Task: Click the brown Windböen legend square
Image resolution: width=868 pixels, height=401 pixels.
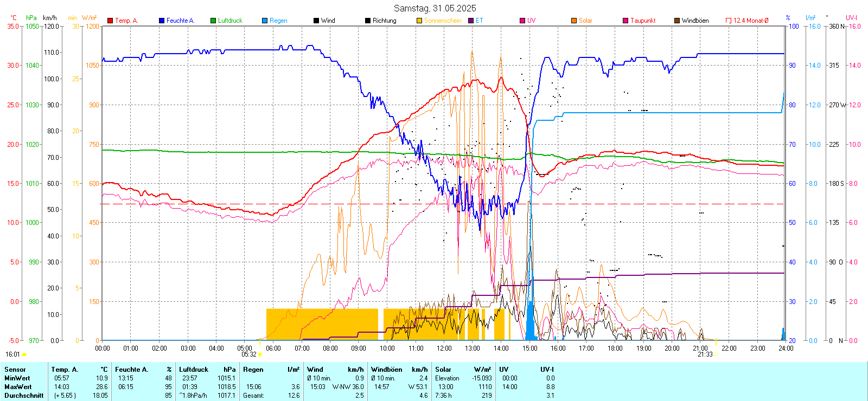Action: [x=677, y=21]
